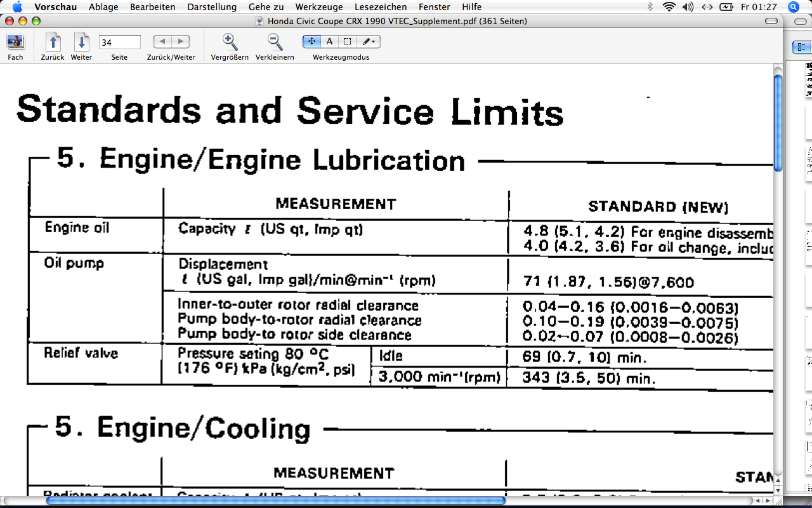Enable the rectangular selection tool
This screenshot has height=508, width=812.
[x=347, y=42]
